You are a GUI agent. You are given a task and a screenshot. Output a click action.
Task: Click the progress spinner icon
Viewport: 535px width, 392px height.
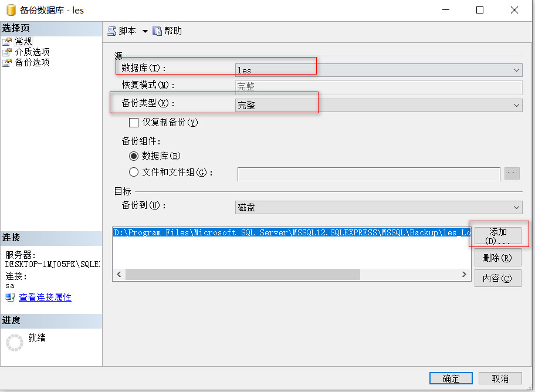coord(15,343)
